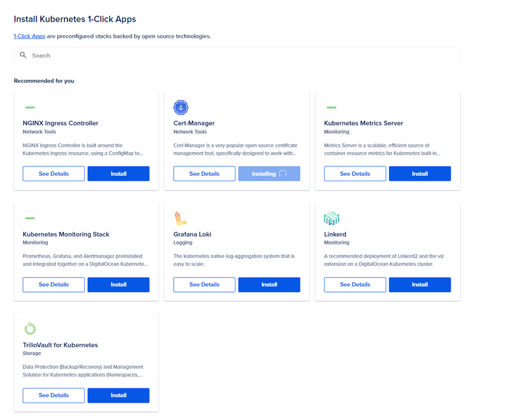Image resolution: width=510 pixels, height=420 pixels.
Task: Click the Kubernetes Monitoring Stack logo icon
Action: click(x=30, y=218)
